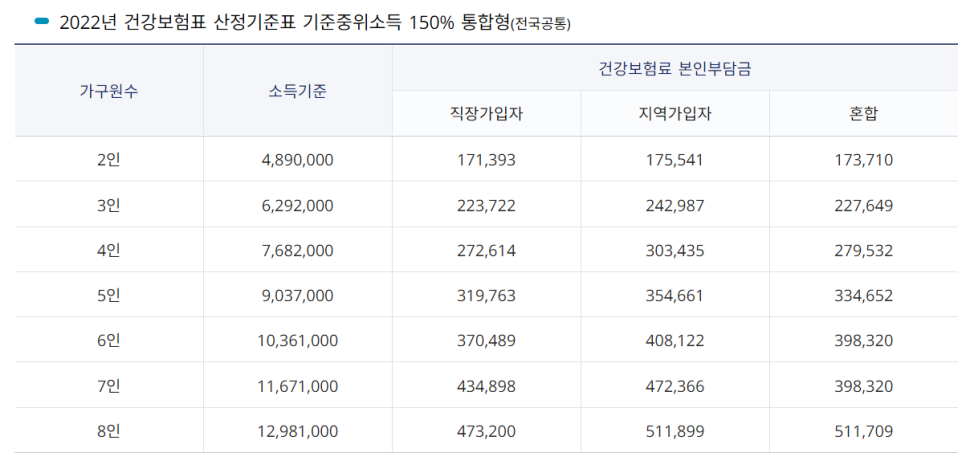Pick the 지역가입자 value 472,366

pyautogui.click(x=675, y=386)
